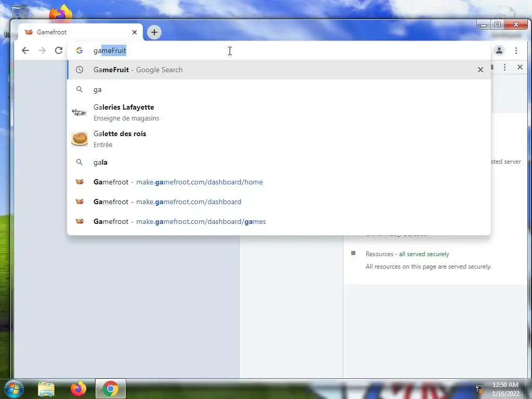
Task: Open the Chrome three-dot menu
Action: [x=516, y=50]
